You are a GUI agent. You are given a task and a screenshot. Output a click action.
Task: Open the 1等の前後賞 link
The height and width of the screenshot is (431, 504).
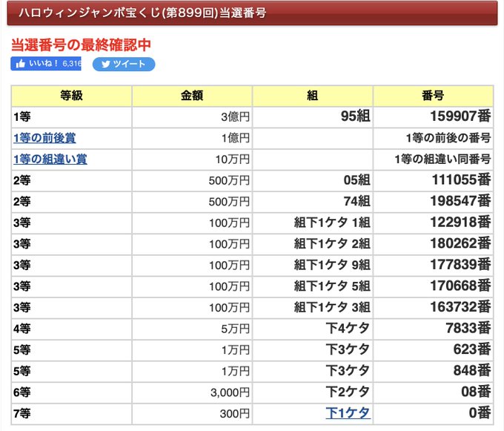(x=44, y=138)
